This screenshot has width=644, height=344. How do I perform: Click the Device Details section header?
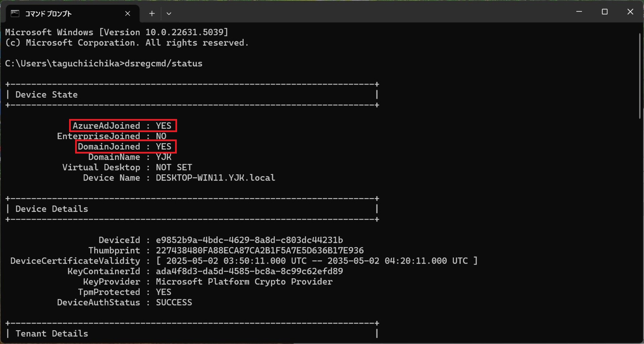(52, 209)
